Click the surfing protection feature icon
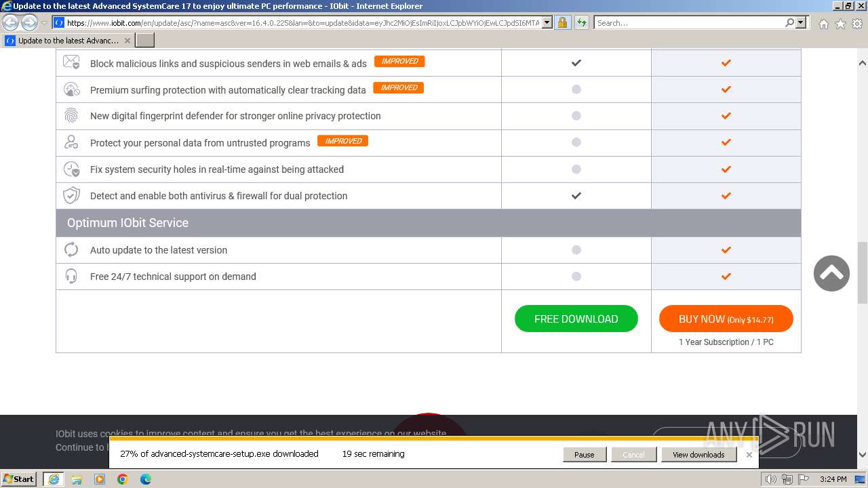Image resolution: width=868 pixels, height=488 pixels. 71,89
